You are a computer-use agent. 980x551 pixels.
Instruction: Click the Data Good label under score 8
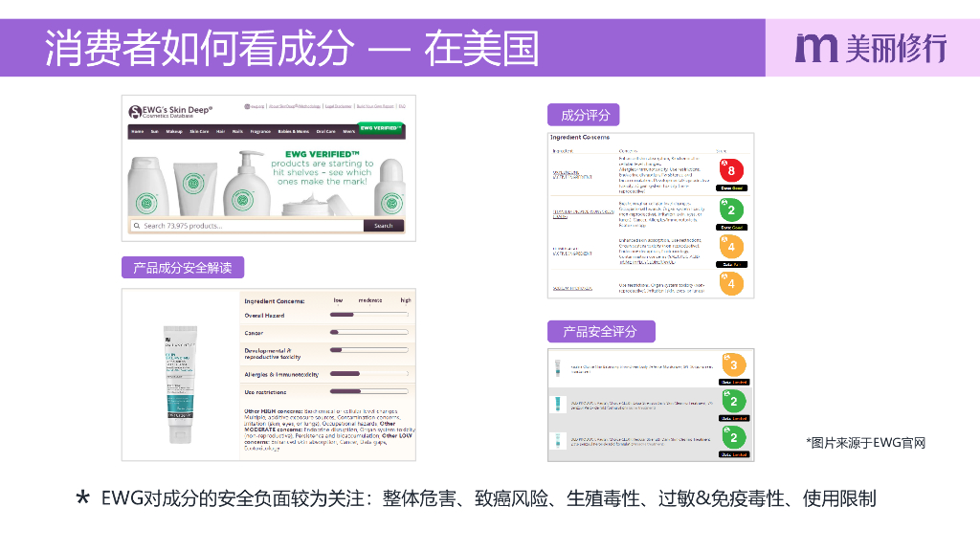click(731, 188)
